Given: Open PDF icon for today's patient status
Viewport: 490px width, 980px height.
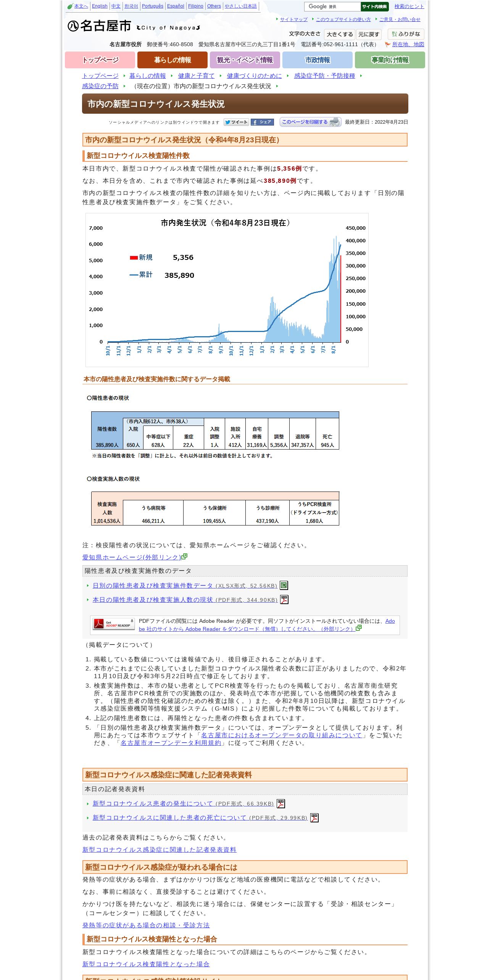Looking at the screenshot, I should click(284, 600).
